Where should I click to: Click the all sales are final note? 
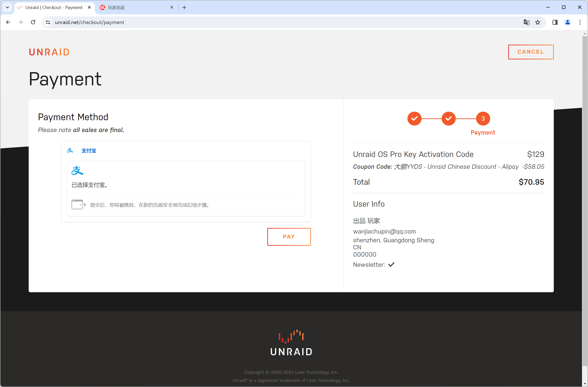coord(98,130)
